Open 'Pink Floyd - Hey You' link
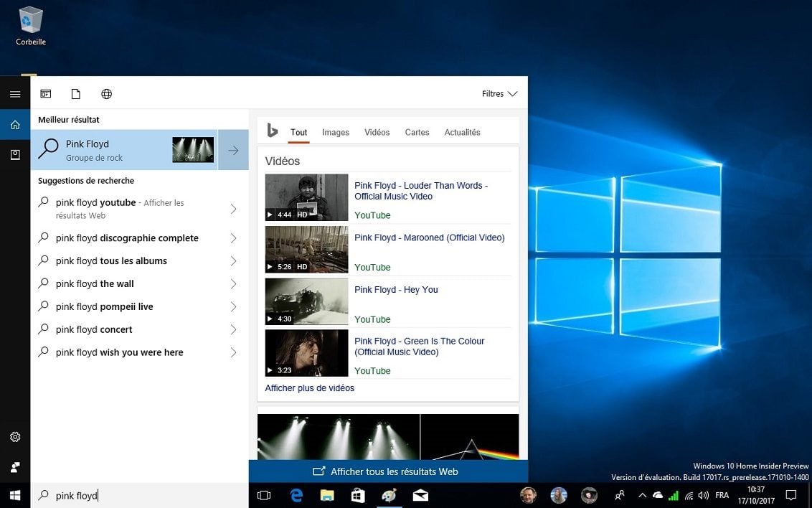 tap(396, 290)
